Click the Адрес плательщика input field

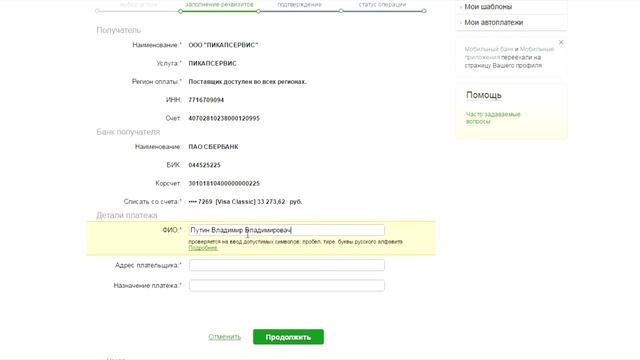[287, 265]
